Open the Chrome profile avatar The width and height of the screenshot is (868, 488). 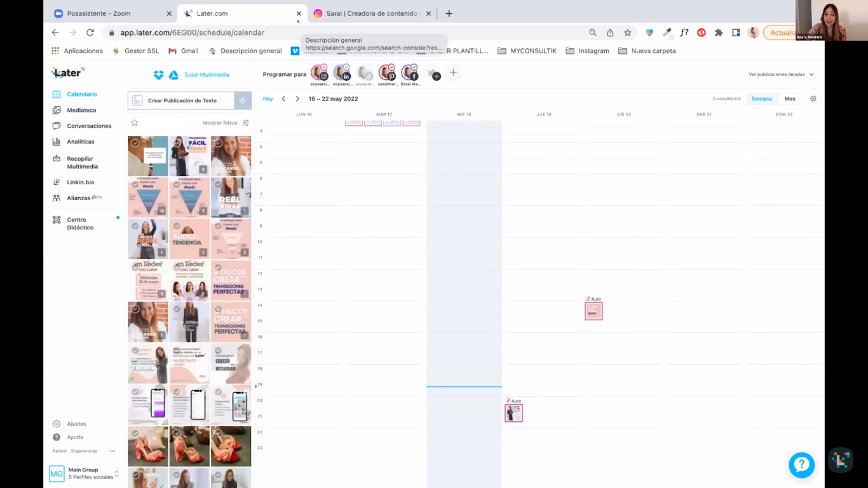click(754, 32)
